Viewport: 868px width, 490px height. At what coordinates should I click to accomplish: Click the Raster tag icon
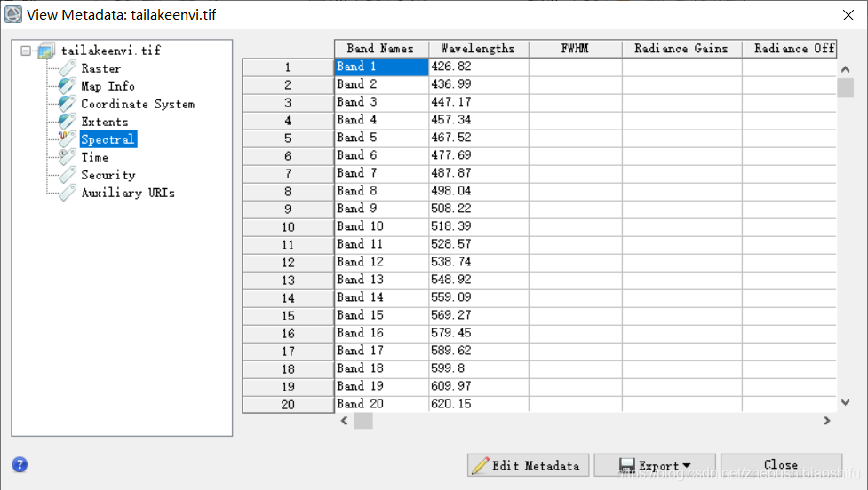[x=67, y=68]
